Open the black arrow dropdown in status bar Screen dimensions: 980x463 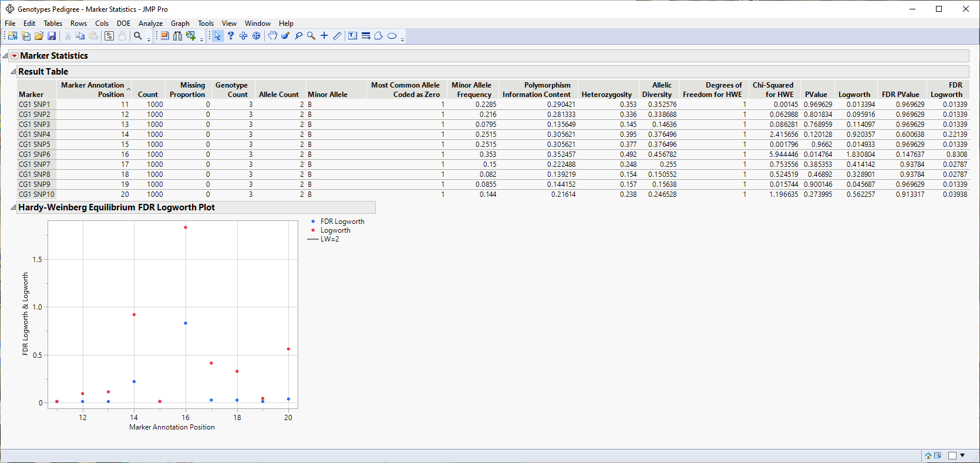962,455
